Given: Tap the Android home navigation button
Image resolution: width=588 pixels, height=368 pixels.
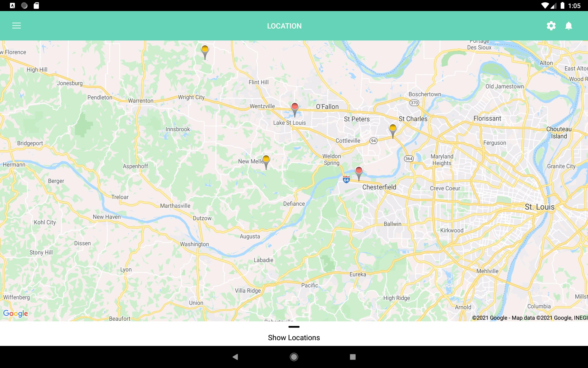Looking at the screenshot, I should pyautogui.click(x=294, y=357).
